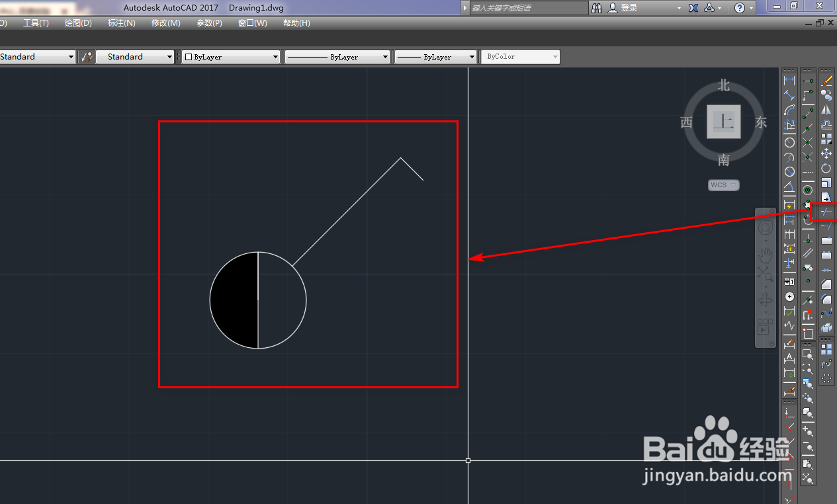Click the Zoom Window tool
The image size is (837, 504).
pyautogui.click(x=808, y=355)
